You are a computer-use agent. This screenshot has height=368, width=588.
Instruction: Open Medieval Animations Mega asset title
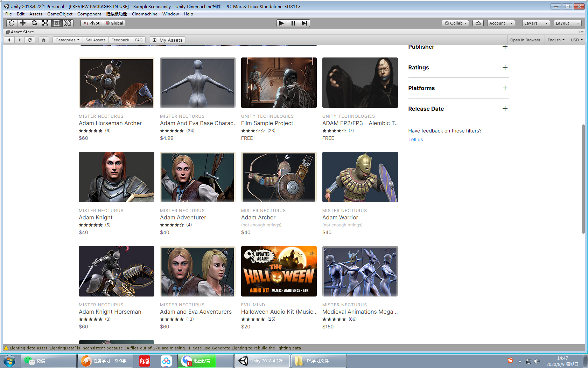coord(360,312)
